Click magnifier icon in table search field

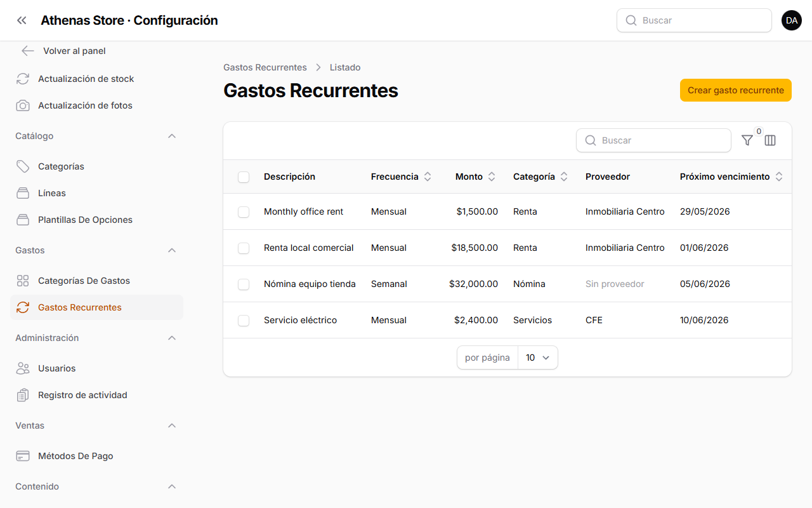[x=591, y=140]
